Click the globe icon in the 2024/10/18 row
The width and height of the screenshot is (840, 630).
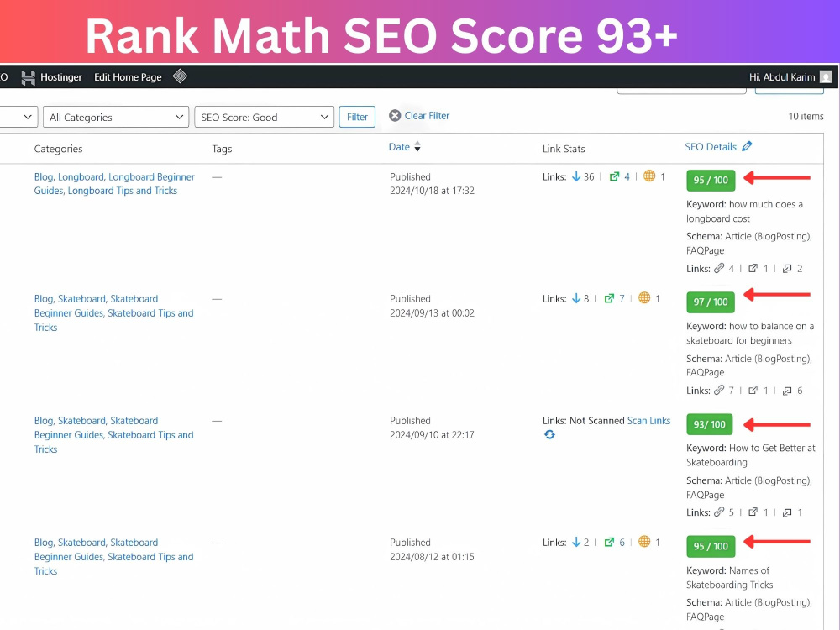[x=649, y=176]
